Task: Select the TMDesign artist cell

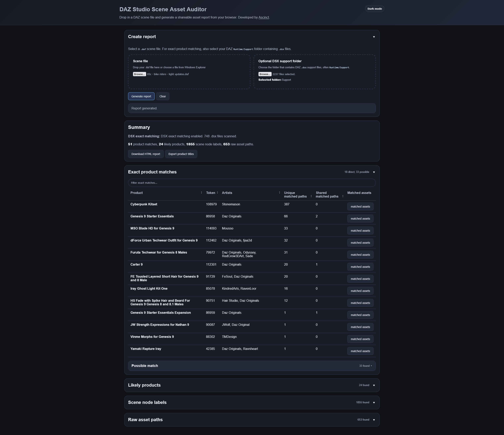Action: (229, 337)
